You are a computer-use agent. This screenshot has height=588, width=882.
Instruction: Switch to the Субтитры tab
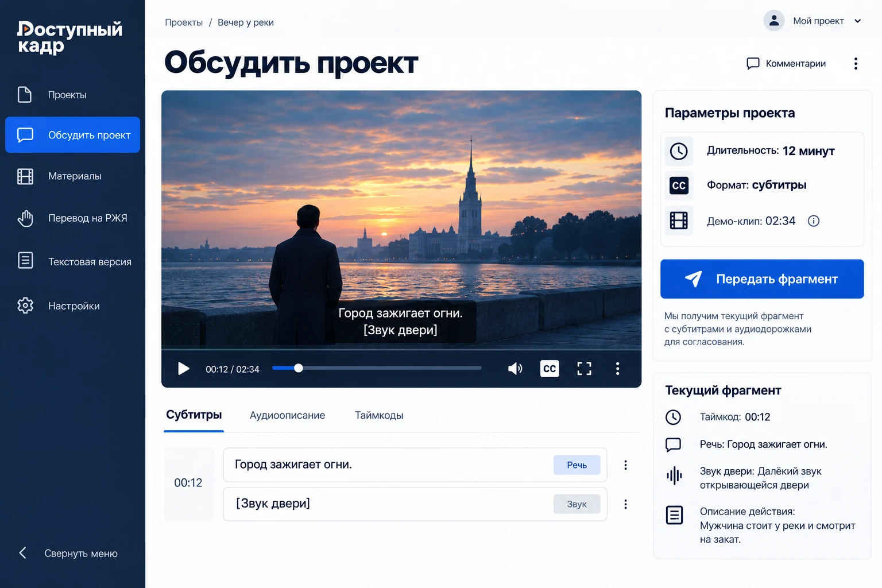tap(194, 415)
